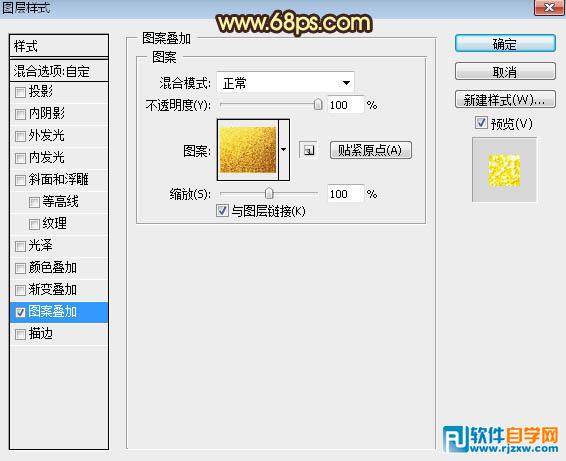Close the 图层样式 dialog window
The width and height of the screenshot is (566, 461).
click(x=549, y=7)
